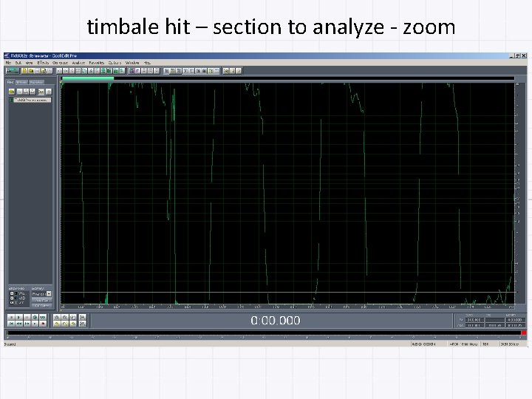Click the question mark Help icon in the Files panel
532x399 pixels.
tap(49, 92)
